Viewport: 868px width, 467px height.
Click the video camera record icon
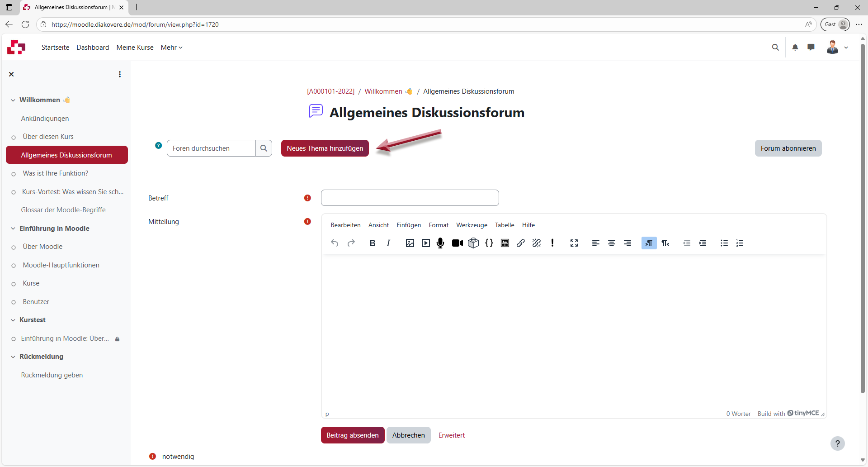[x=457, y=243]
